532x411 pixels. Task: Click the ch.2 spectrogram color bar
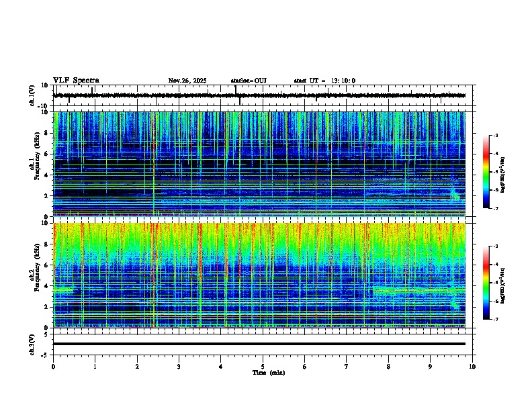486,283
